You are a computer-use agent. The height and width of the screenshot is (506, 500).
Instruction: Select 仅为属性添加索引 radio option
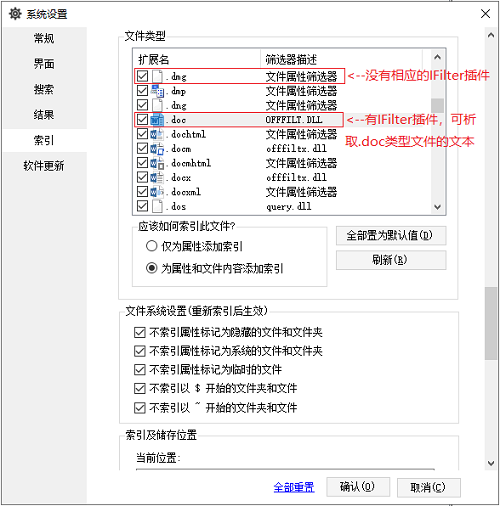[152, 246]
